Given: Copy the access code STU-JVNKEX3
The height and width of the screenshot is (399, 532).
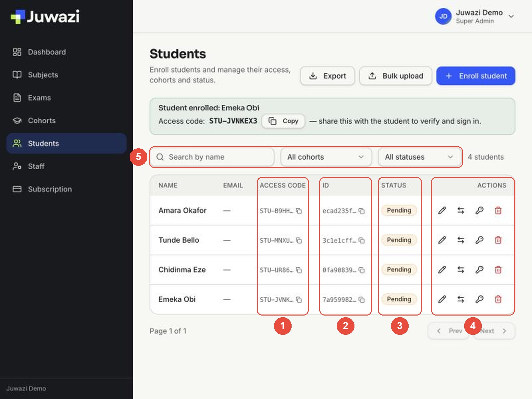Looking at the screenshot, I should [x=283, y=121].
